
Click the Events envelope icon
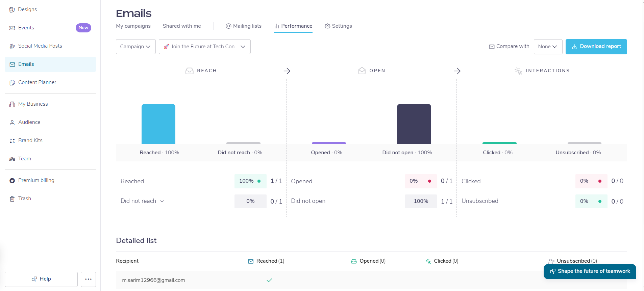coord(12,28)
